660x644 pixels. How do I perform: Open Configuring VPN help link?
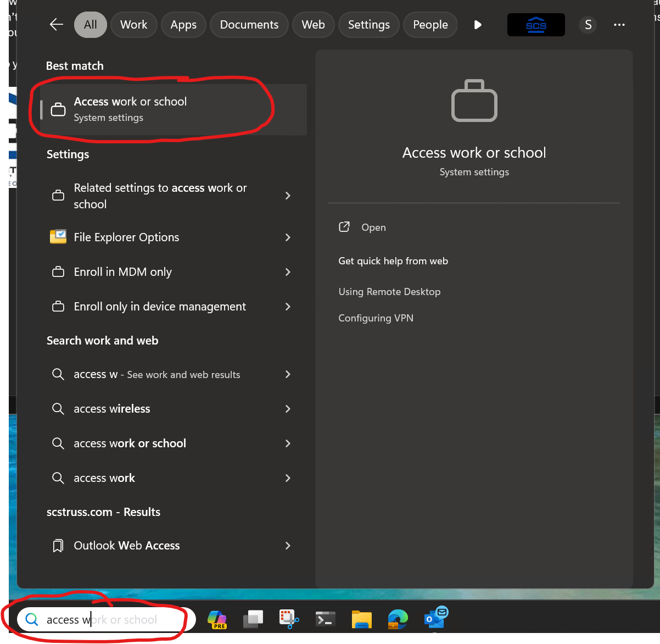[376, 318]
